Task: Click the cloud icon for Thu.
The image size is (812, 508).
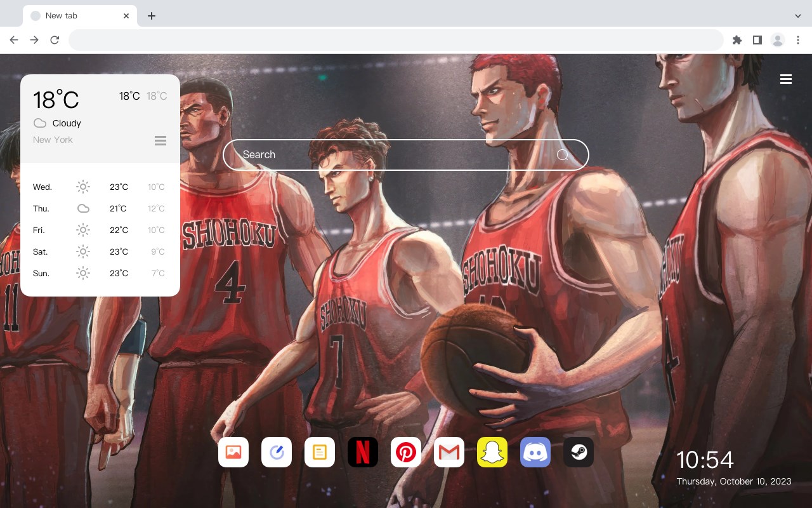Action: (83, 208)
